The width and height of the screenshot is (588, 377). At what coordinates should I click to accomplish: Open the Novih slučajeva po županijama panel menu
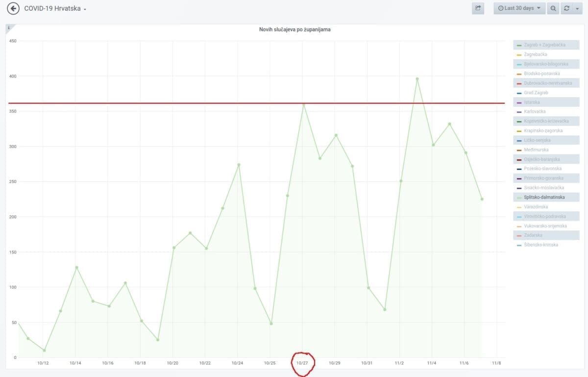[294, 30]
